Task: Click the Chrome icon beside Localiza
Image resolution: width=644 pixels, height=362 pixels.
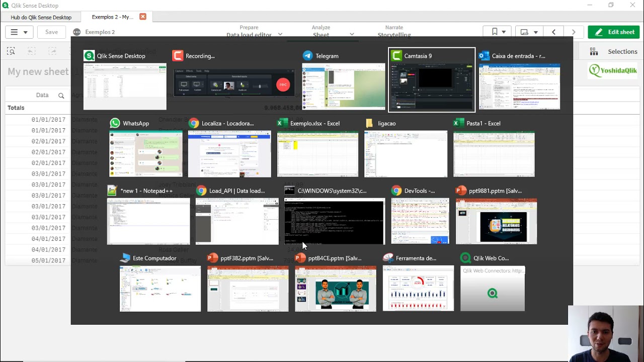Action: coord(194,123)
